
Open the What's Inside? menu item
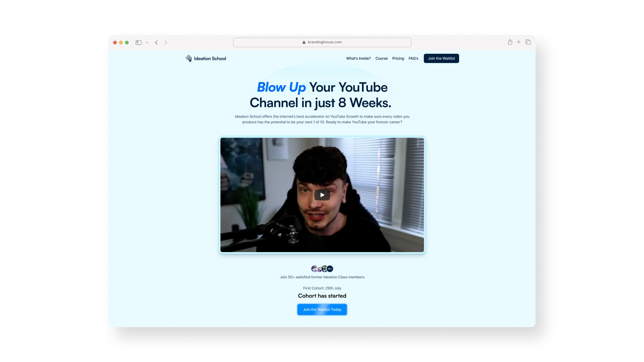click(x=358, y=58)
